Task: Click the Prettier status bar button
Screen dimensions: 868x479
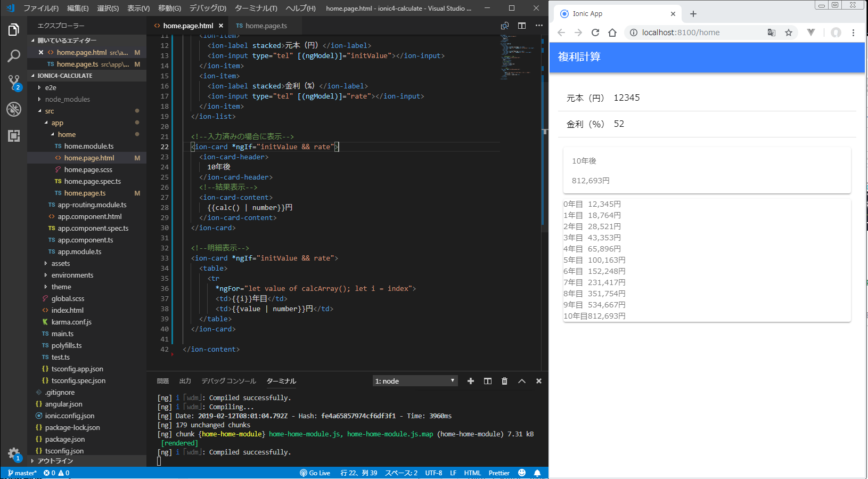Action: click(499, 473)
